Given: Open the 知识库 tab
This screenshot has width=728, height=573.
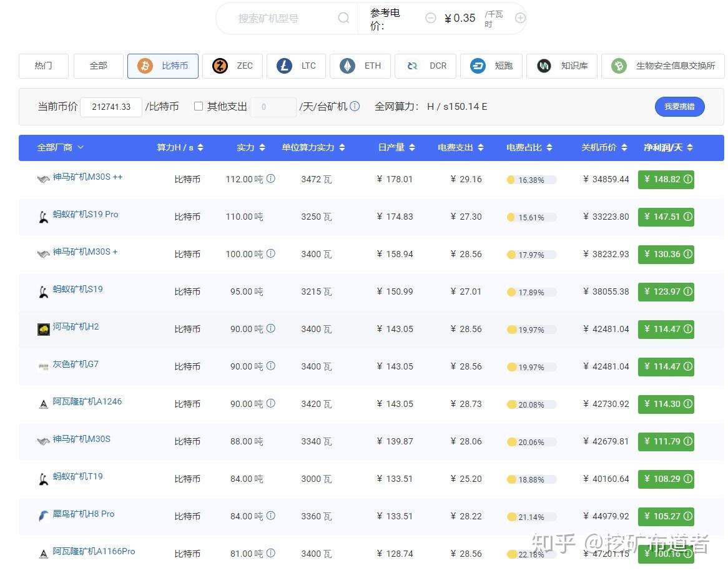Looking at the screenshot, I should click(562, 66).
